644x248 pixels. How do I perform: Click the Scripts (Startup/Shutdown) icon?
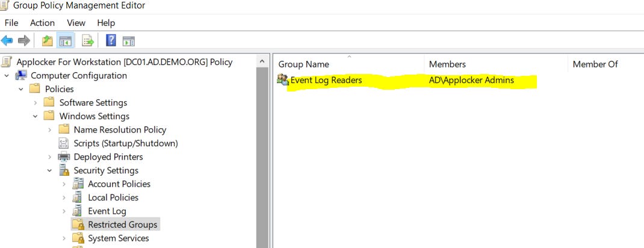64,143
